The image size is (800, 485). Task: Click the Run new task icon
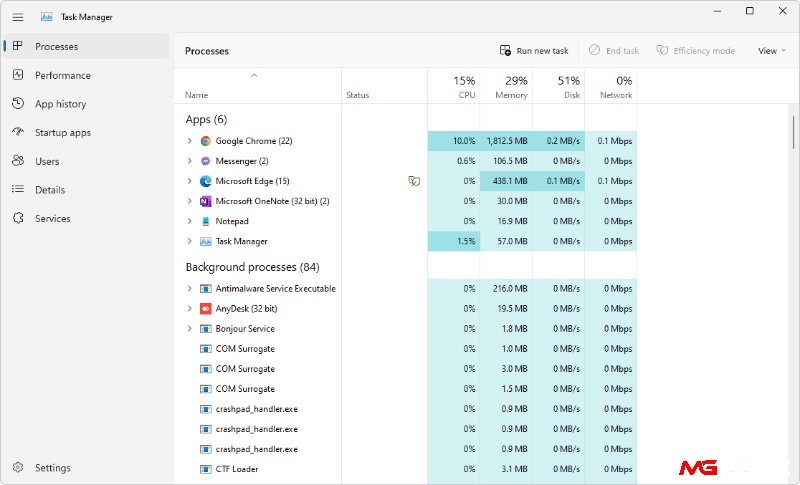point(505,50)
